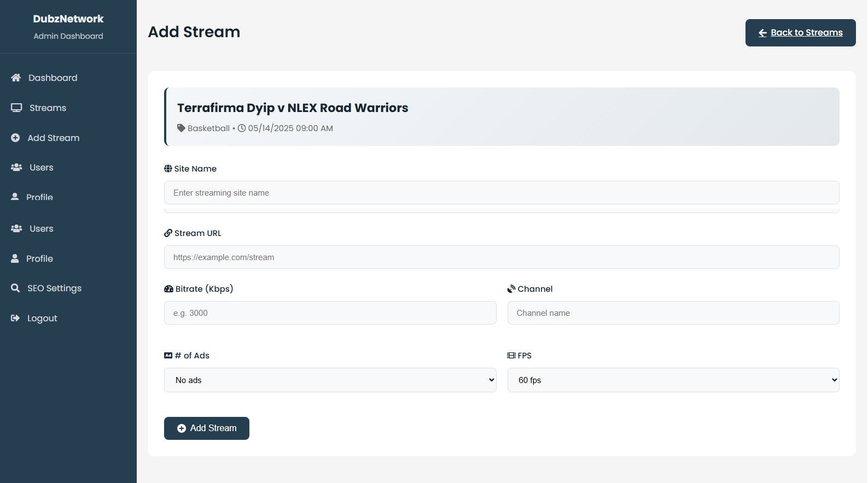
Task: Open the Streams menu item
Action: click(68, 108)
